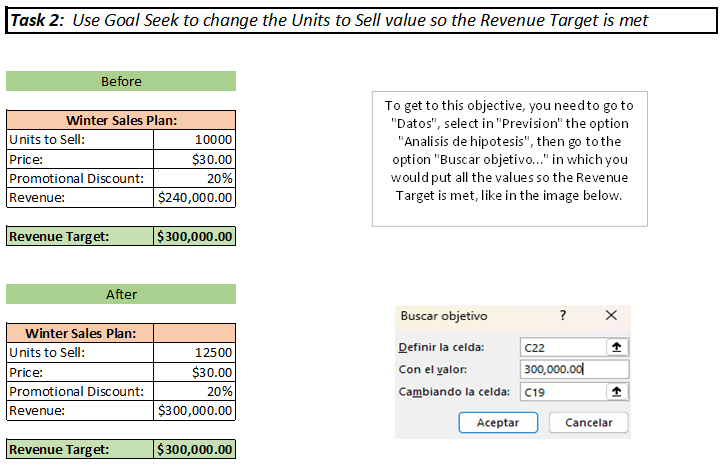Click the Before Revenue Target label
723x476 pixels.
click(80, 236)
